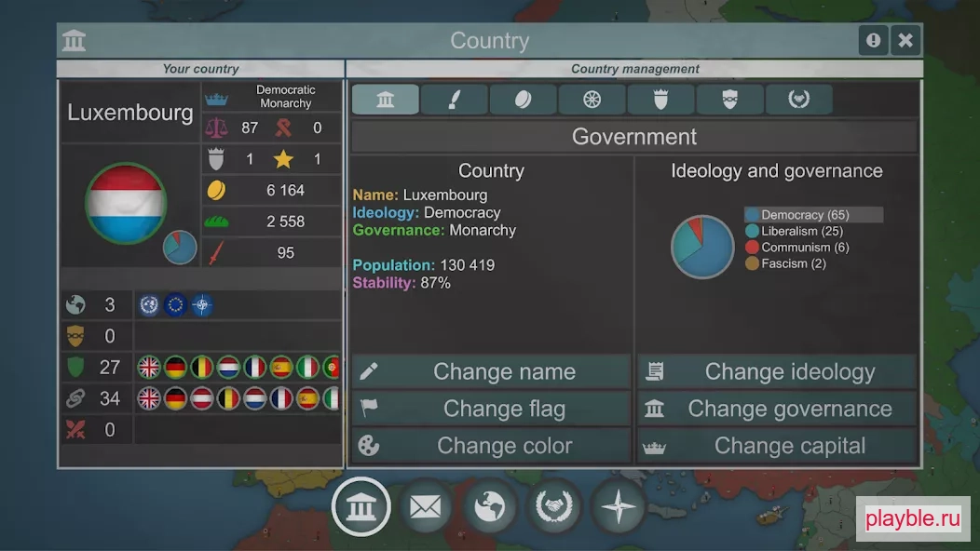Select the Fascism (2) legend entry
This screenshot has height=551, width=980.
[785, 263]
